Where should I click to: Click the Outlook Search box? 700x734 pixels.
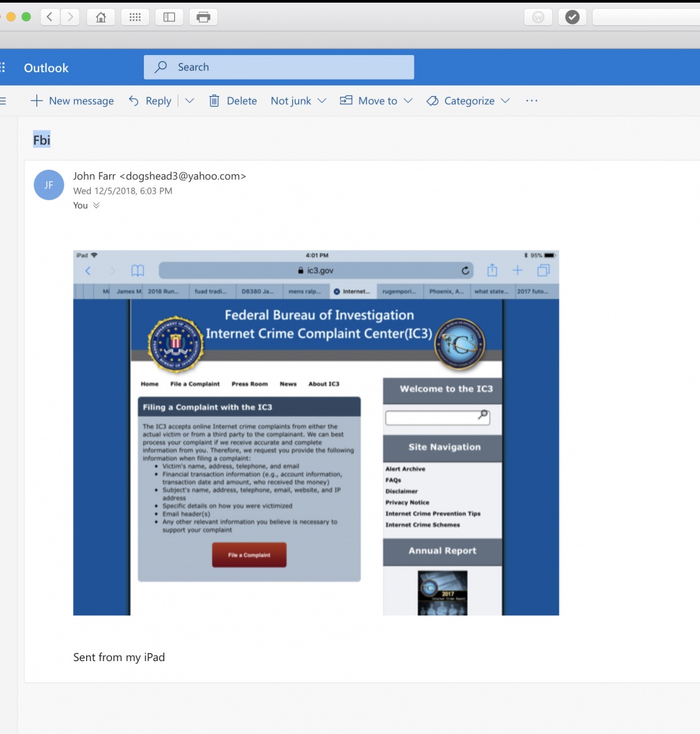[279, 67]
